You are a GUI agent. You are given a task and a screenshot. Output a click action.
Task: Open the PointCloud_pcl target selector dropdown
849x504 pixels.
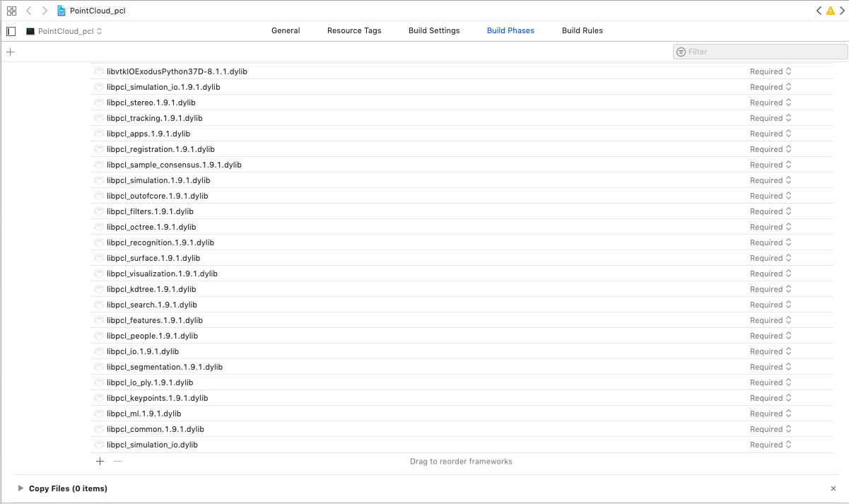pos(64,31)
